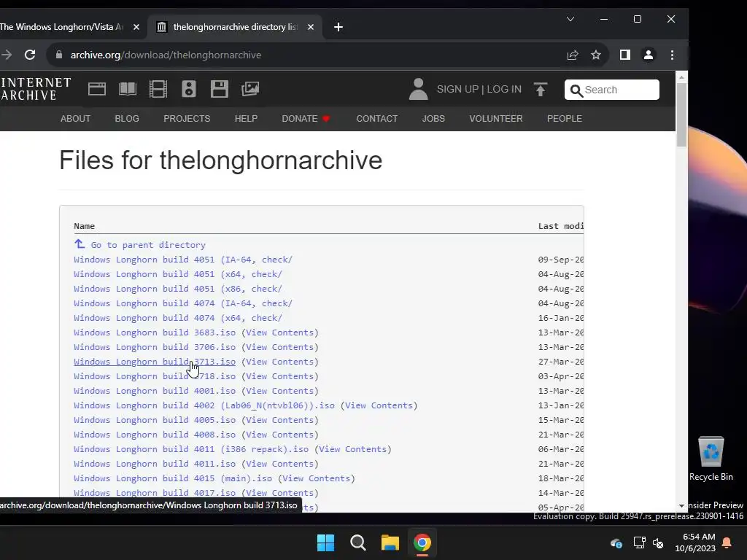Open build 4051 (IA-64, check/ folder
Screen dimensions: 747x560
183,260
